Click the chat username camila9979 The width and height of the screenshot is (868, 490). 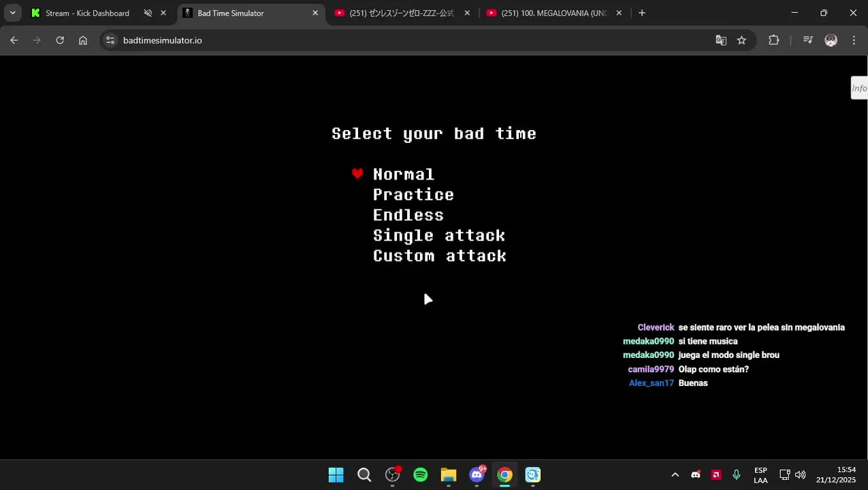[x=651, y=370]
